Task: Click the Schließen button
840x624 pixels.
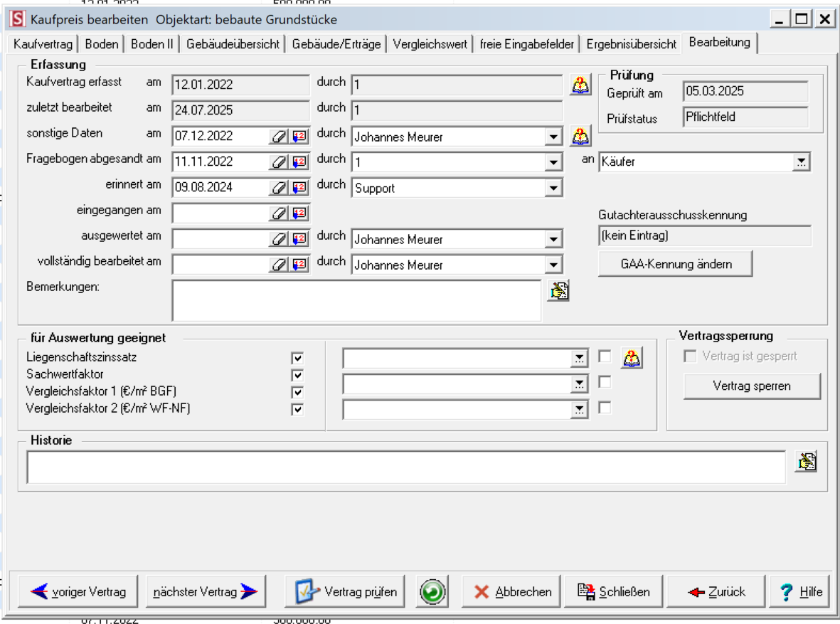Action: [614, 592]
